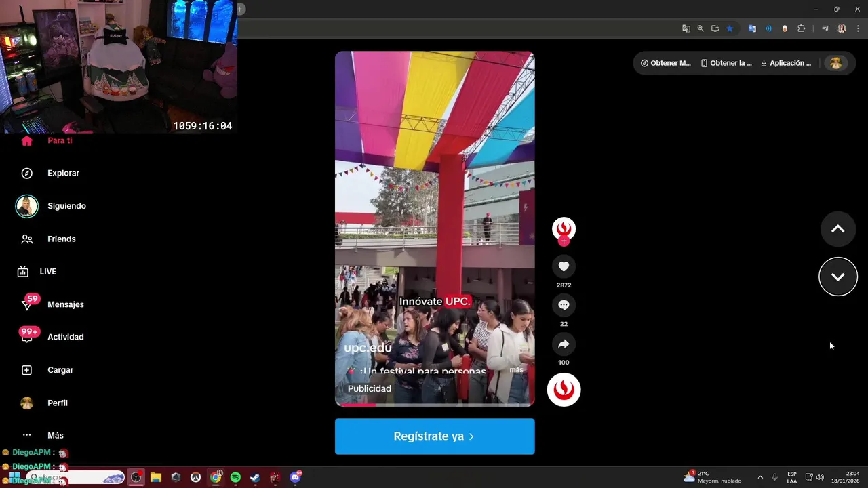868x488 pixels.
Task: Open the Para ti home feed
Action: [x=46, y=140]
